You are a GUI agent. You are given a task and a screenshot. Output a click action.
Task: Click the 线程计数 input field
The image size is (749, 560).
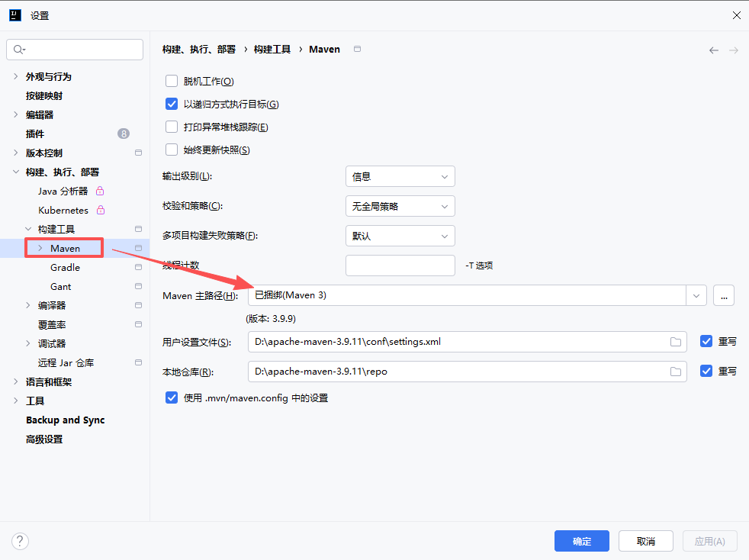coord(400,266)
